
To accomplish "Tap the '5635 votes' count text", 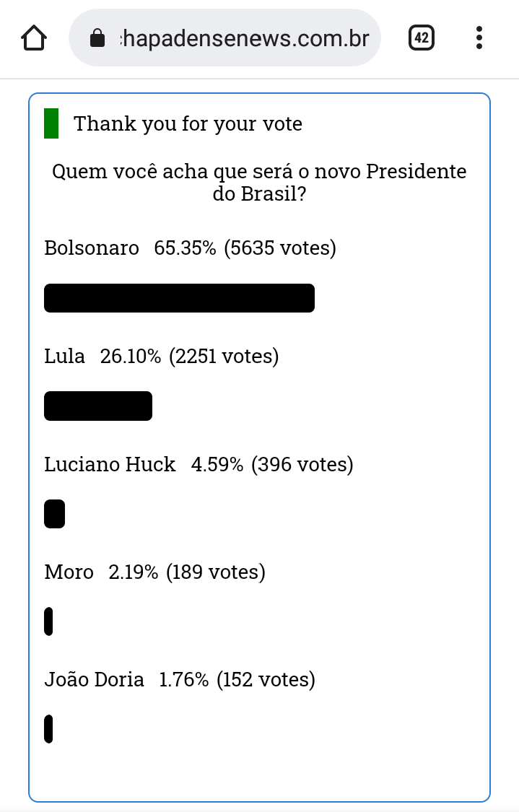I will tap(280, 248).
